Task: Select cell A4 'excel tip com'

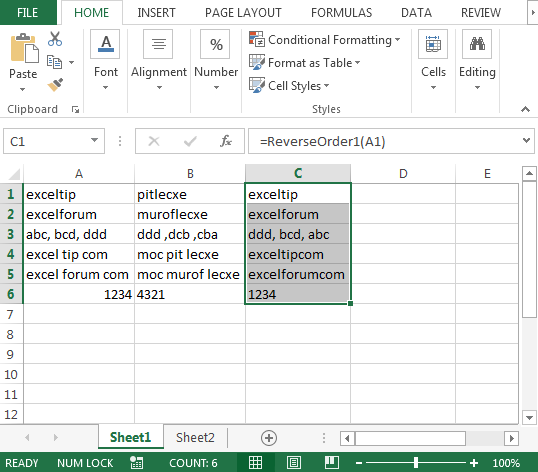Action: pyautogui.click(x=79, y=254)
